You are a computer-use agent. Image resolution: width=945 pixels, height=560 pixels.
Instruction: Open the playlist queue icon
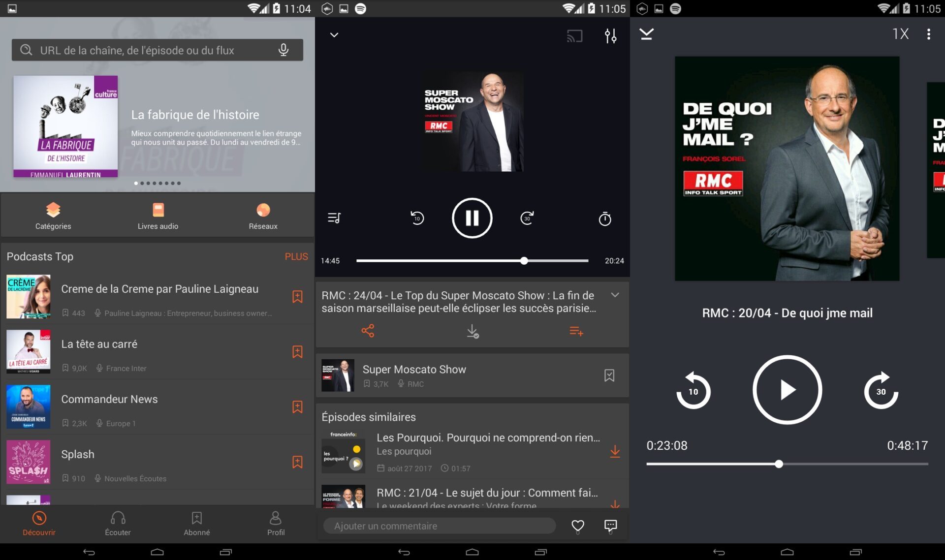(334, 218)
